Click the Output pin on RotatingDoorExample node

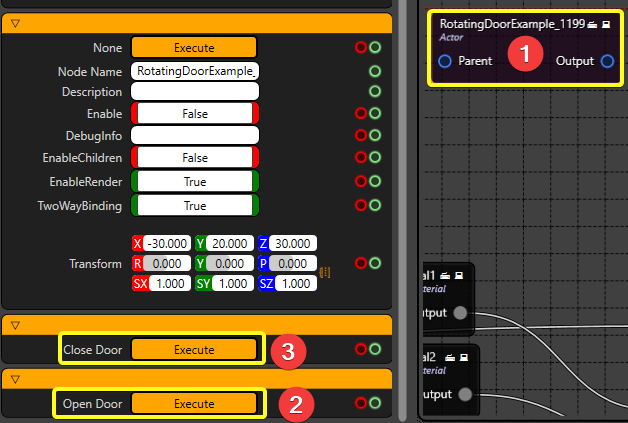point(607,61)
